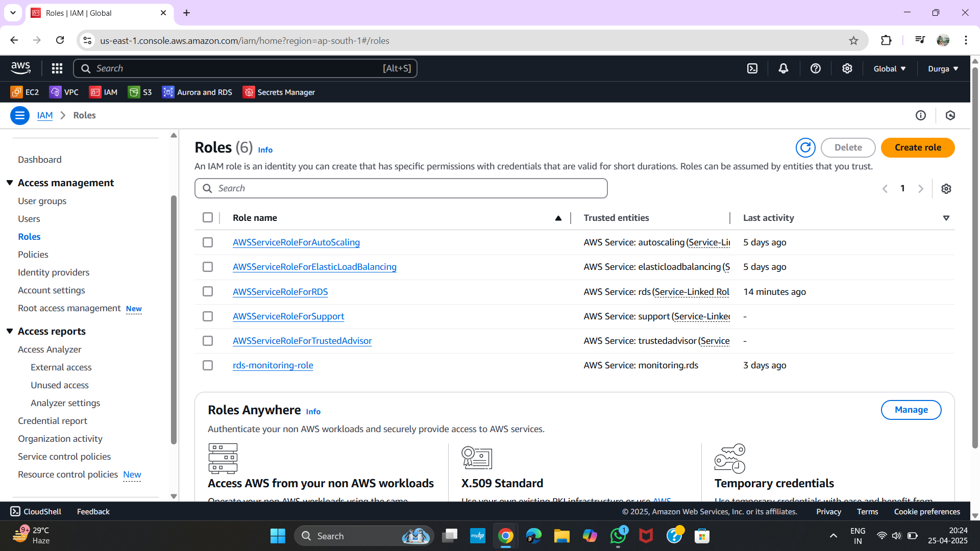The height and width of the screenshot is (551, 980).
Task: Check the AWSServiceRoleForSupport row checkbox
Action: (x=208, y=316)
